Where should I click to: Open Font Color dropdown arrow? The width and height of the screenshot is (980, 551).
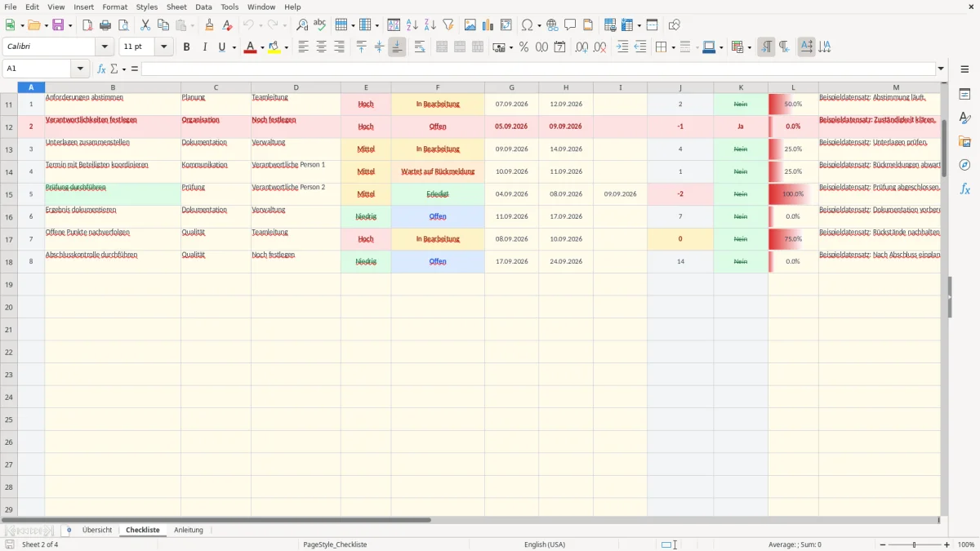[x=261, y=47]
